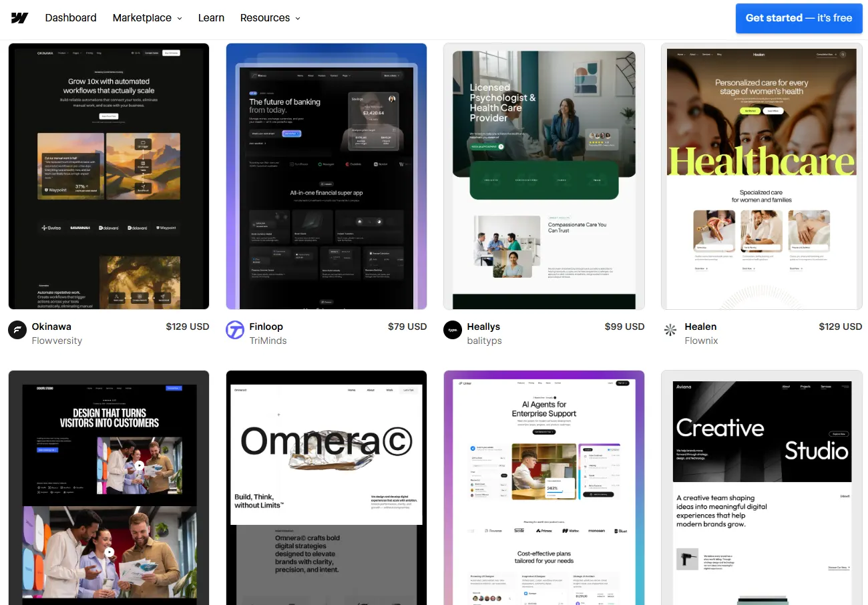
Task: Visit the Flowversity creator profile link
Action: pos(57,341)
